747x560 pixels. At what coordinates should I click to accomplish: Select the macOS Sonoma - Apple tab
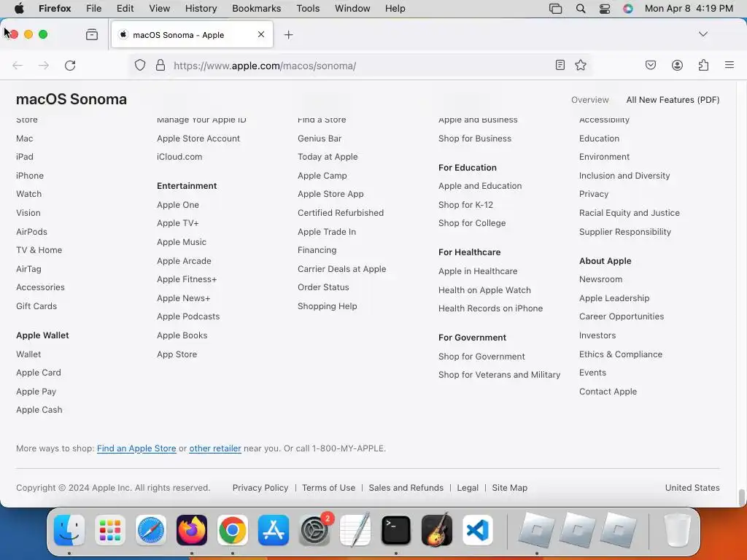192,35
